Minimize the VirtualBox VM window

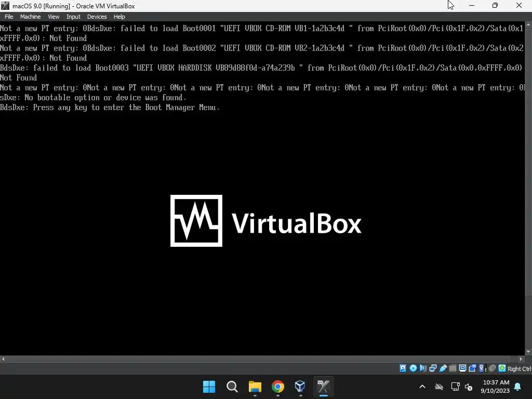(472, 5)
